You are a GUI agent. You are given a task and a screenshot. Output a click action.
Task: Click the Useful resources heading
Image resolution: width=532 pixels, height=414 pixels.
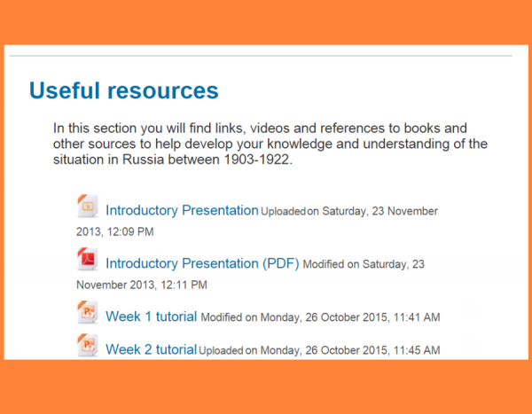[x=123, y=90]
